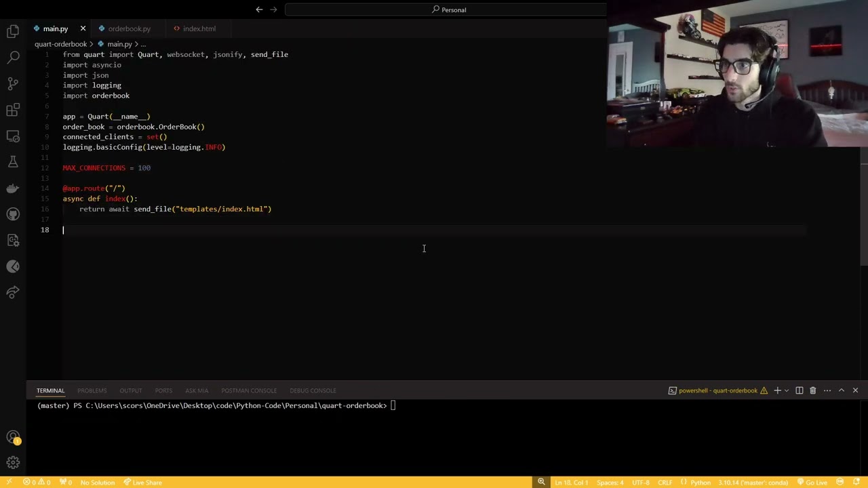Open terminal panel more actions menu
Screen dimensions: 868x488
coord(827,390)
